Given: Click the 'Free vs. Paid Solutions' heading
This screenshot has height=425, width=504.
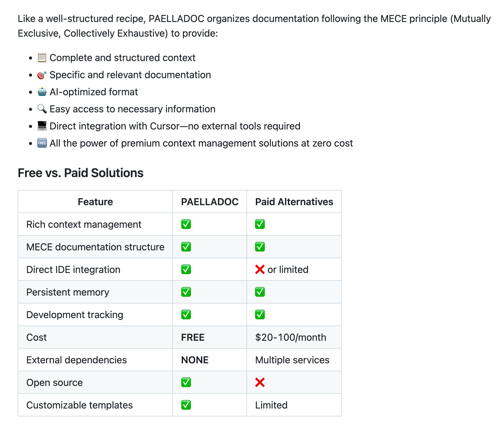Looking at the screenshot, I should [x=81, y=173].
